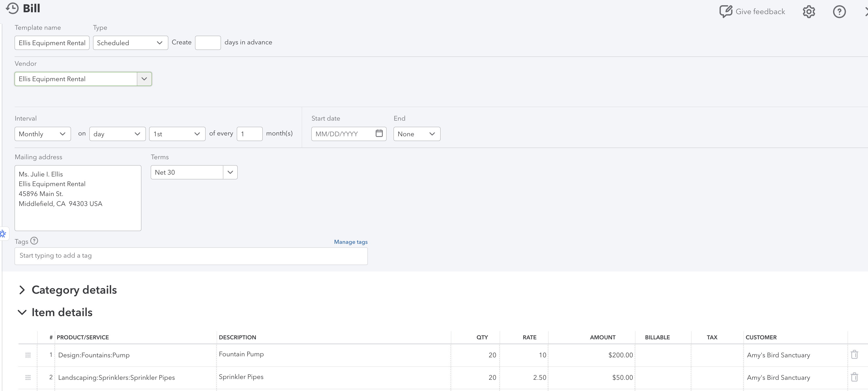Click the help question mark icon
This screenshot has width=868, height=391.
click(839, 12)
